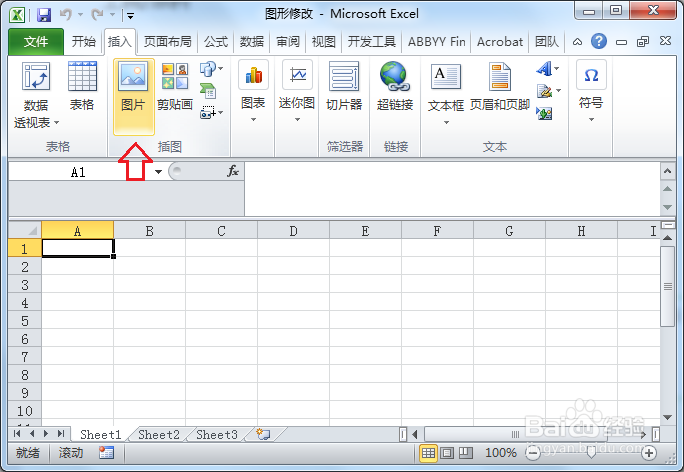Select column C header
Viewport: 684px width, 472px height.
pyautogui.click(x=221, y=230)
